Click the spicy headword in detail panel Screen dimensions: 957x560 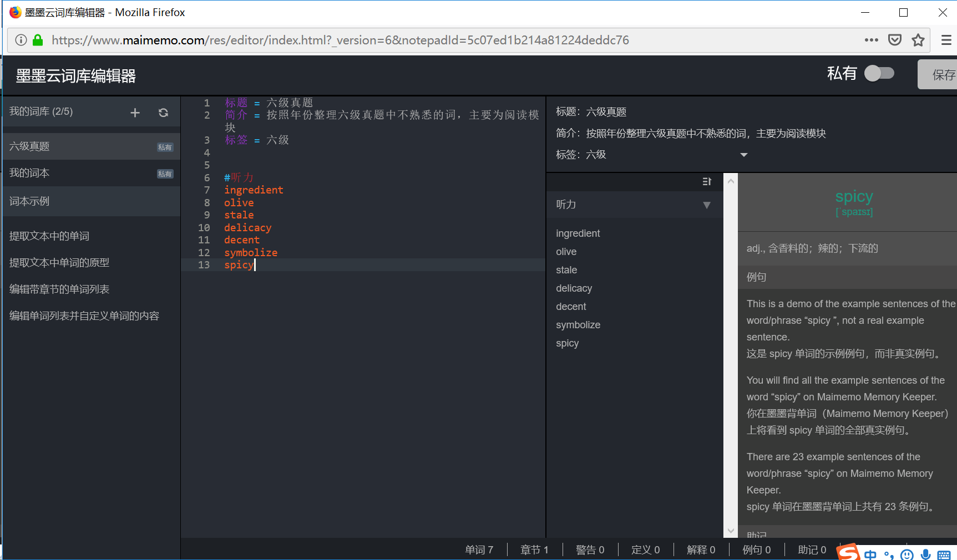(x=854, y=196)
